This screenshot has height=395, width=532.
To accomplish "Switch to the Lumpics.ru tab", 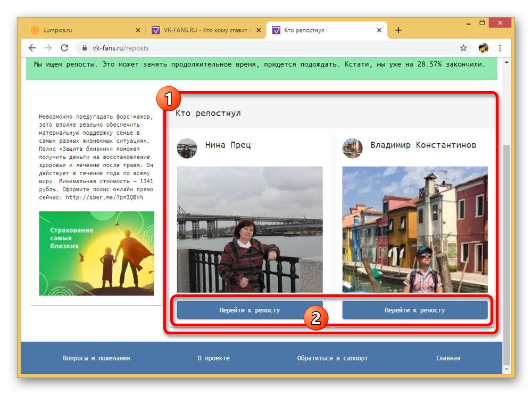I will coord(85,30).
